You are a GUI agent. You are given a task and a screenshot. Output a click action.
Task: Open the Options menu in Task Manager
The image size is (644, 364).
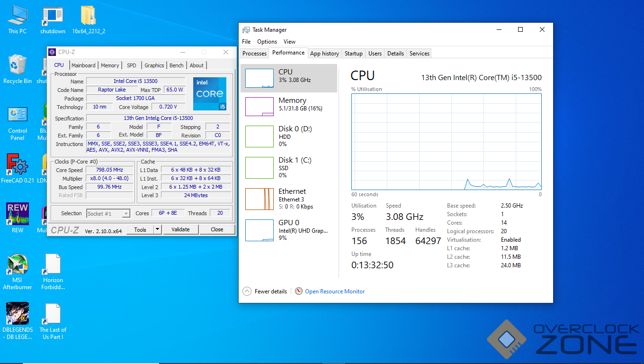pyautogui.click(x=267, y=42)
